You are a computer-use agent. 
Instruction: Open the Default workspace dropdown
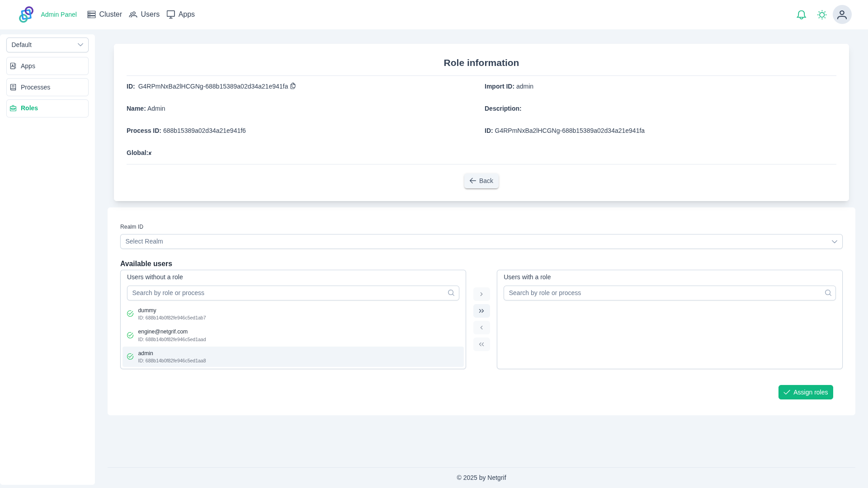click(x=47, y=45)
